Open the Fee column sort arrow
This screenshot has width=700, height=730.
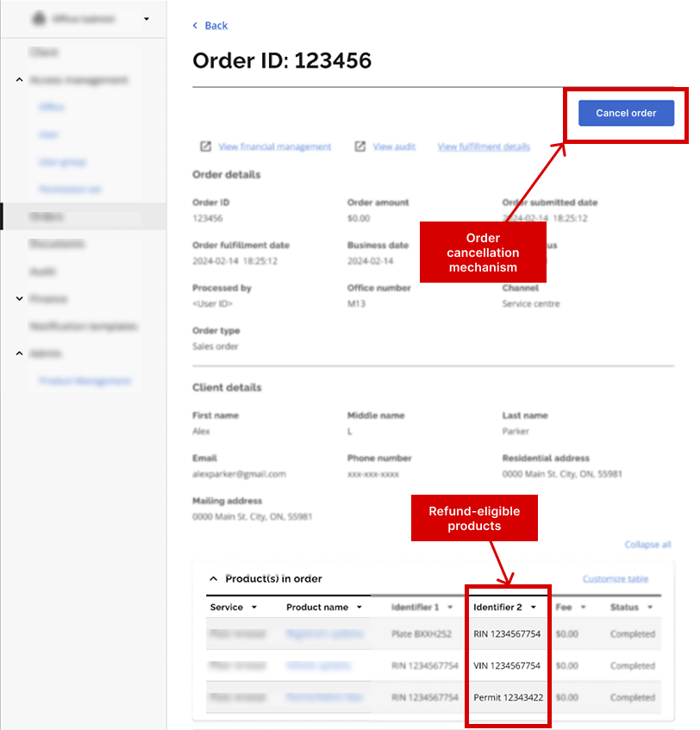(x=583, y=607)
